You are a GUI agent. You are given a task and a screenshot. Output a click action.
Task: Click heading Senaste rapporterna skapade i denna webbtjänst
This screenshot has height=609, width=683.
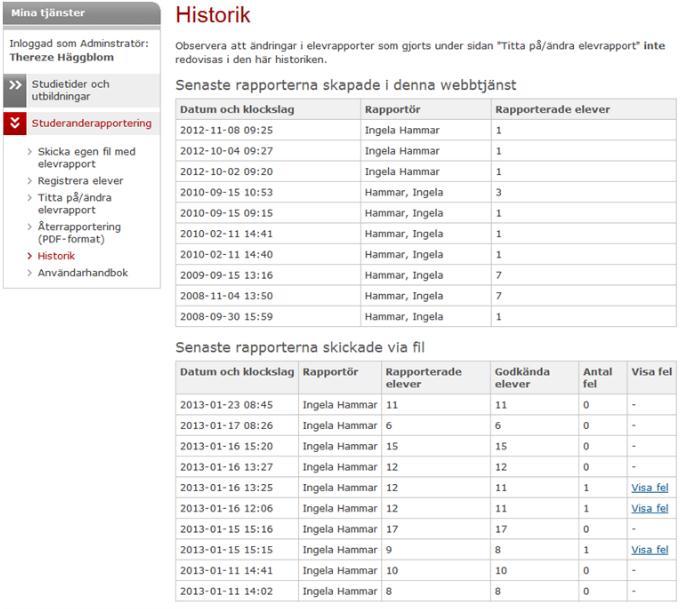tap(346, 85)
